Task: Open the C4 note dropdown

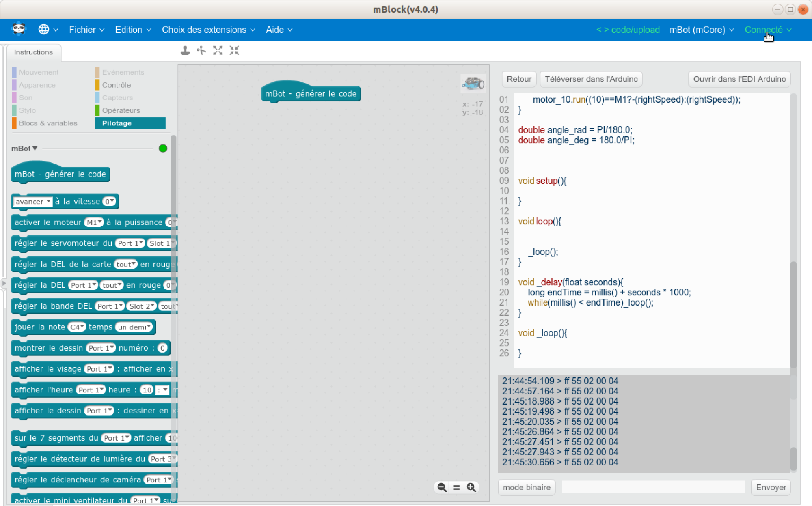Action: coord(77,327)
